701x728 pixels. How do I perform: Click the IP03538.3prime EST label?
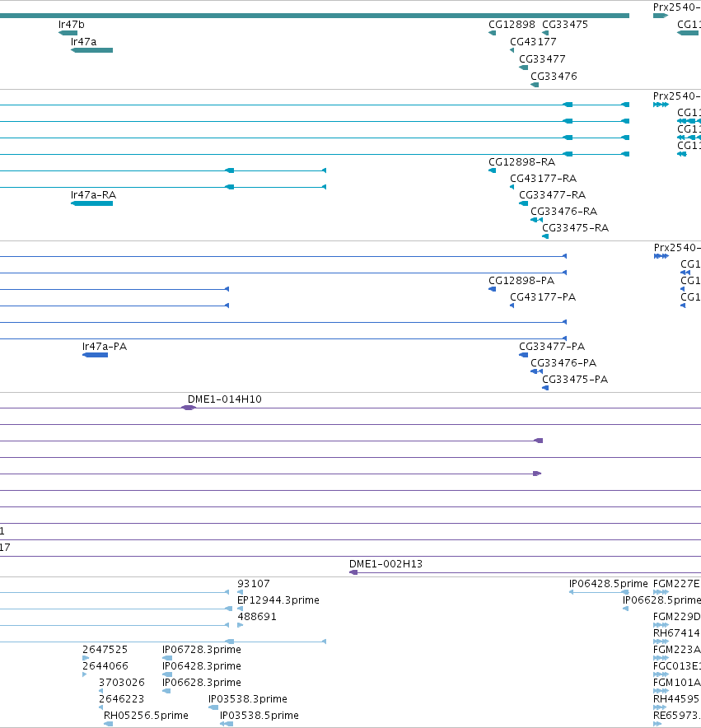pyautogui.click(x=248, y=699)
